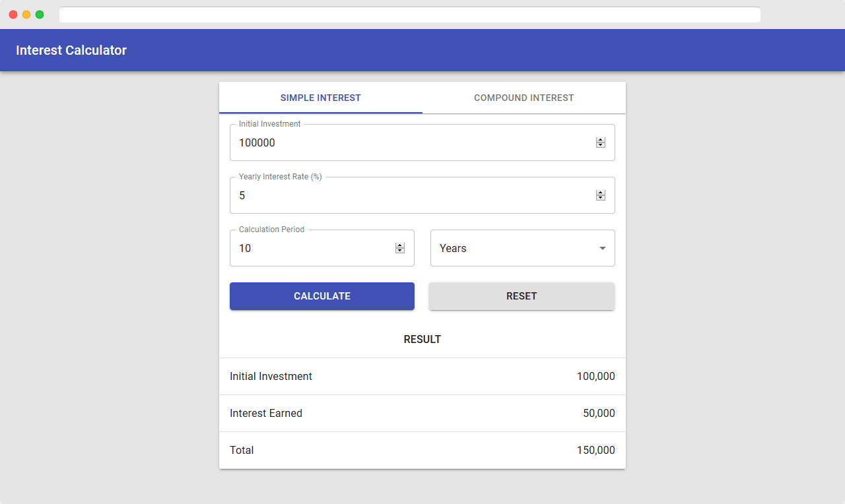The width and height of the screenshot is (845, 504).
Task: Click the Initial Investment spinner arrows
Action: [601, 142]
